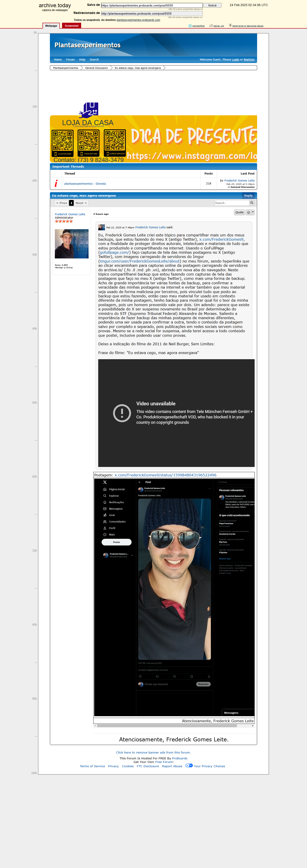
Task: Open the x.com/FrederickGomes9 link
Action: pyautogui.click(x=221, y=240)
